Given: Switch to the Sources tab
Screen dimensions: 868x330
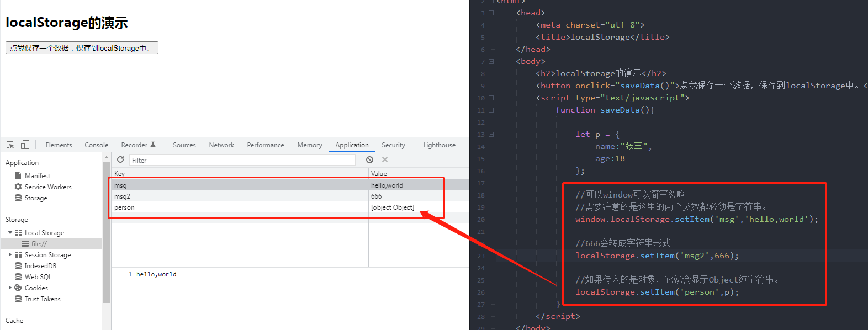Looking at the screenshot, I should [184, 145].
